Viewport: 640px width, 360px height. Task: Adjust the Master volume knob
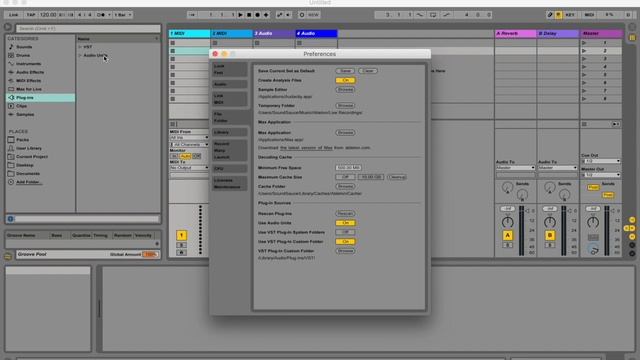pyautogui.click(x=593, y=222)
